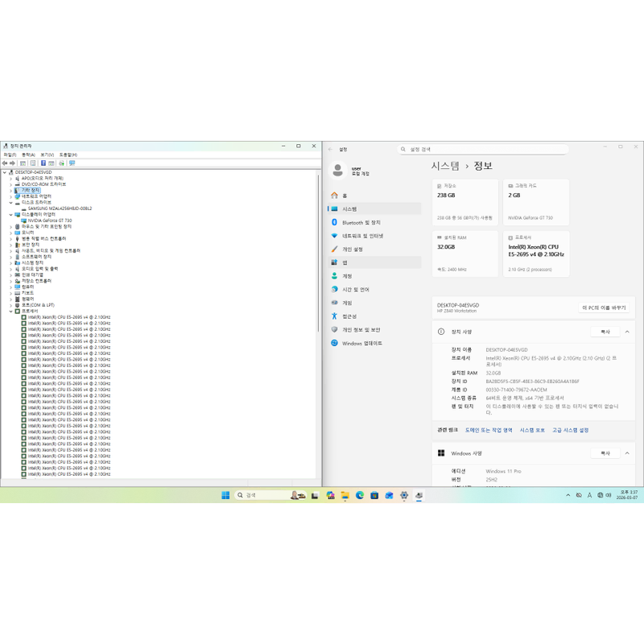Click the show/hide console tree toolbar icon
The image size is (644, 644).
[x=23, y=163]
